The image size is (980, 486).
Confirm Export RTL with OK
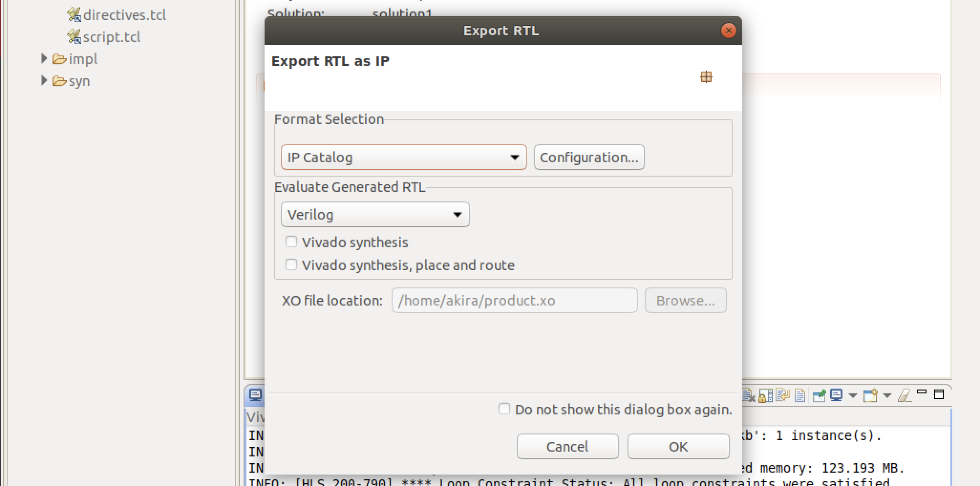(678, 446)
